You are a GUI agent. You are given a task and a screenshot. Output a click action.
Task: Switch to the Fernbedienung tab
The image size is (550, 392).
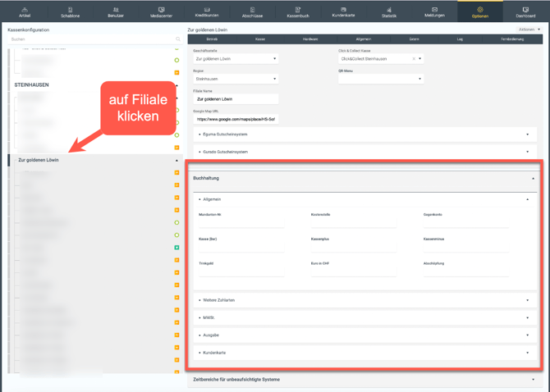[x=511, y=39]
